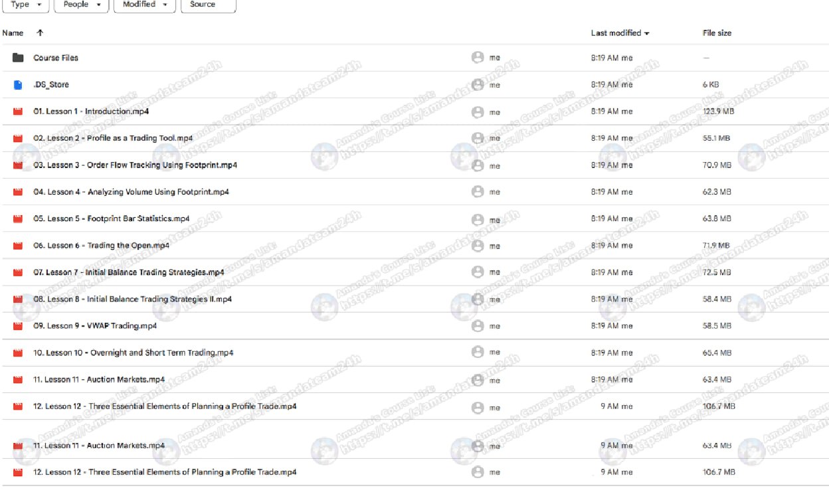Click video icon for Lesson 1 Introduction
Screen dimensions: 829x504
(18, 112)
